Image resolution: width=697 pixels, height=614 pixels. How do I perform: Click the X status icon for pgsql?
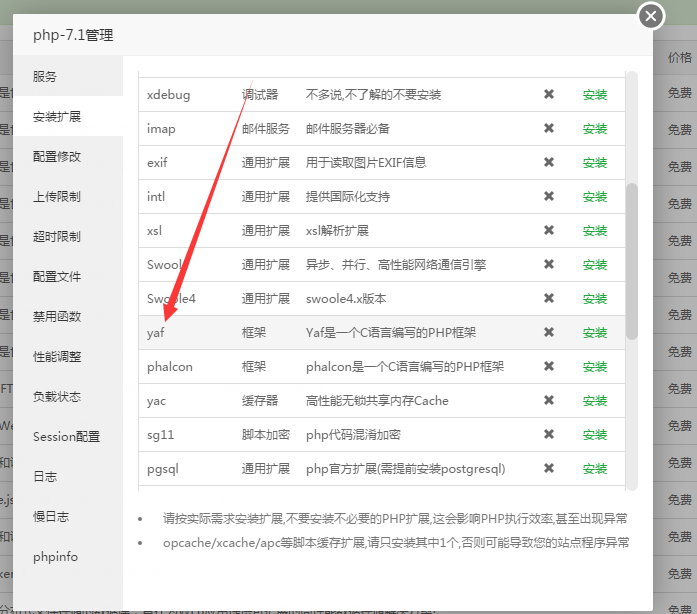pos(548,469)
